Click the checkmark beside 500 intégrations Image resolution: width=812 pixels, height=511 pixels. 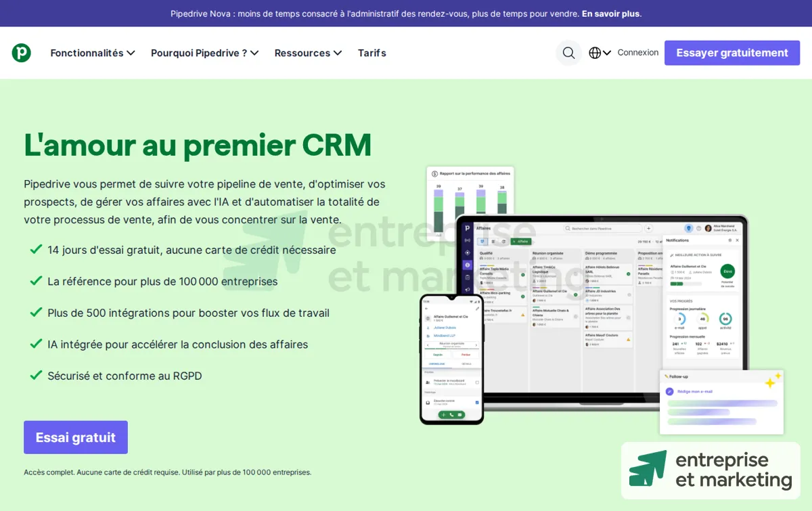pos(36,312)
